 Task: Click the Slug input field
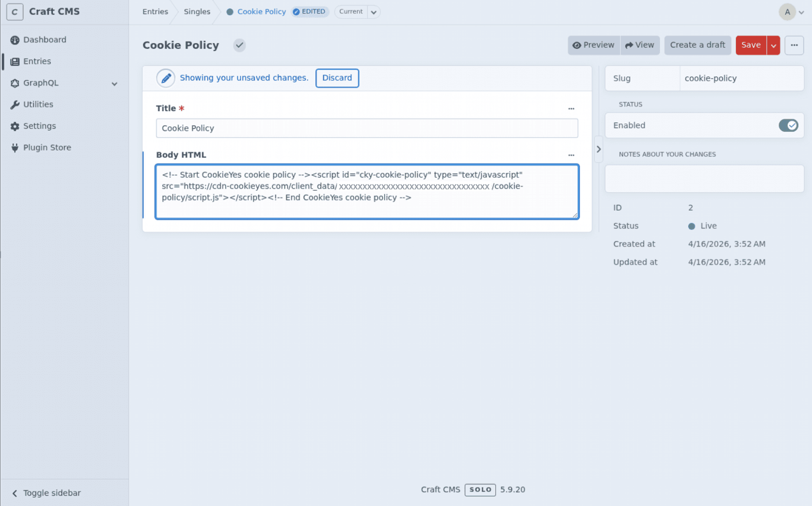741,78
